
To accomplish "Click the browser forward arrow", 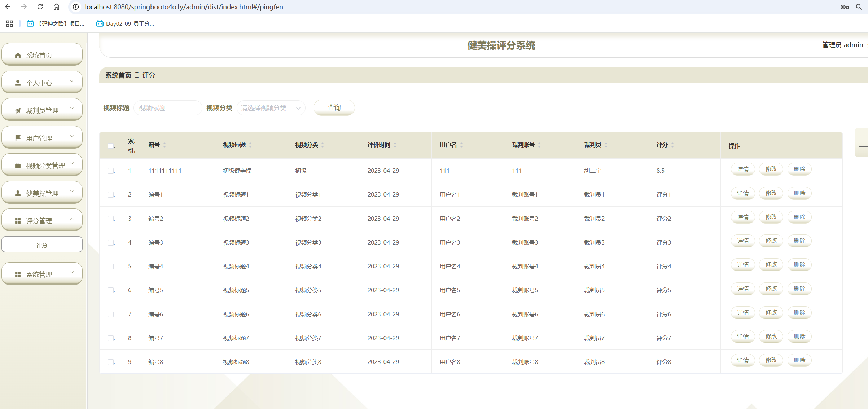I will tap(24, 7).
